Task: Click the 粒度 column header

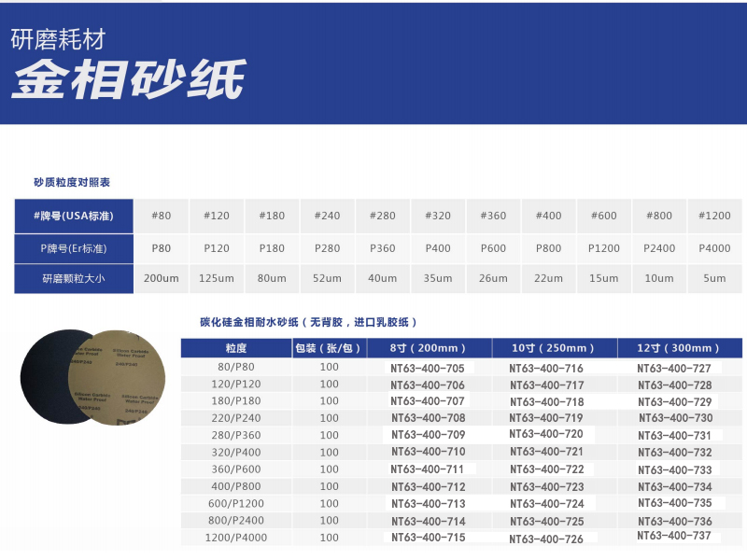Action: [x=235, y=348]
